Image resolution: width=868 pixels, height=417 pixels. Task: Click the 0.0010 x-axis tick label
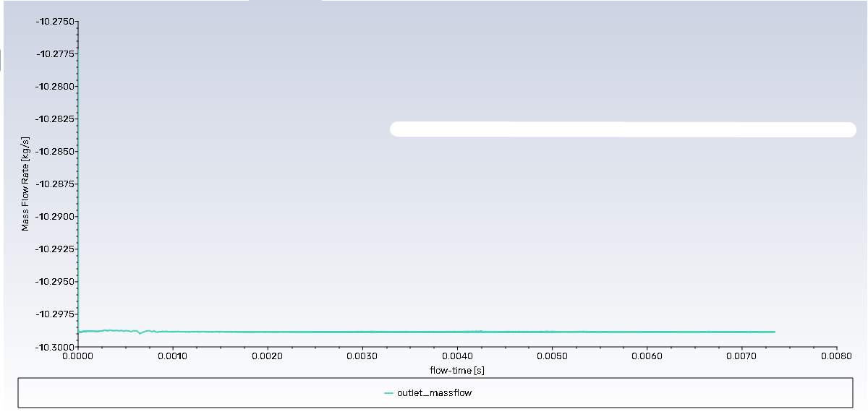point(172,357)
